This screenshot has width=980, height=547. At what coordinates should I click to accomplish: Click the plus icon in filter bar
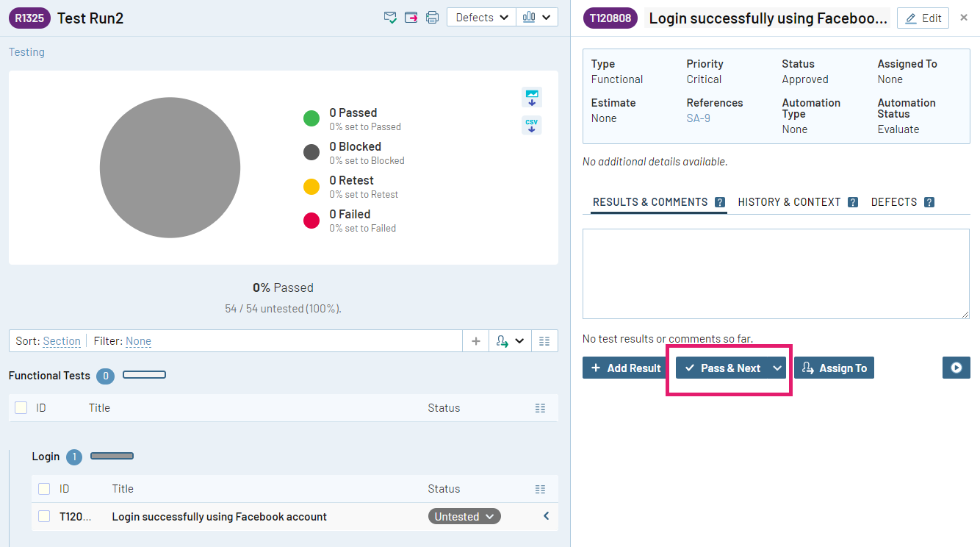pos(475,341)
